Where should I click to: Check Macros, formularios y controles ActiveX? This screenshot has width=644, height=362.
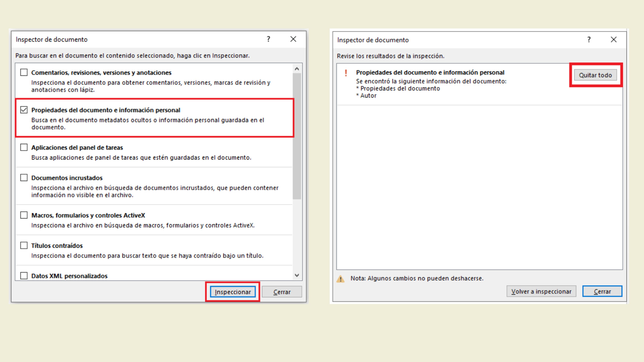(x=24, y=215)
